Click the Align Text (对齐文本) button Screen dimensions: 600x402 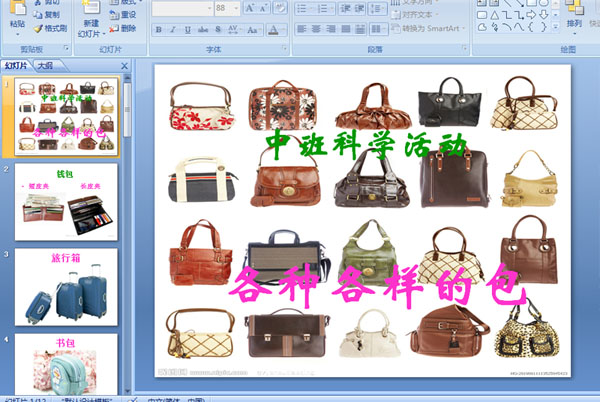414,15
